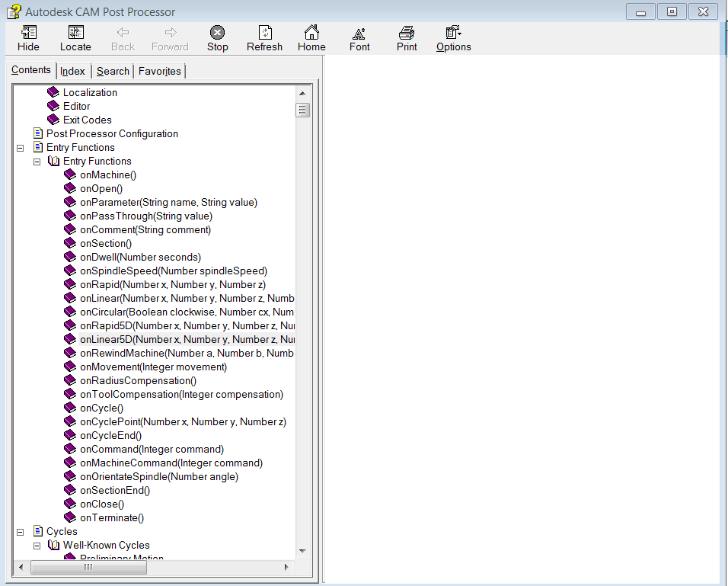Click the vertical scrollbar down arrow
The height and width of the screenshot is (586, 728).
click(302, 551)
